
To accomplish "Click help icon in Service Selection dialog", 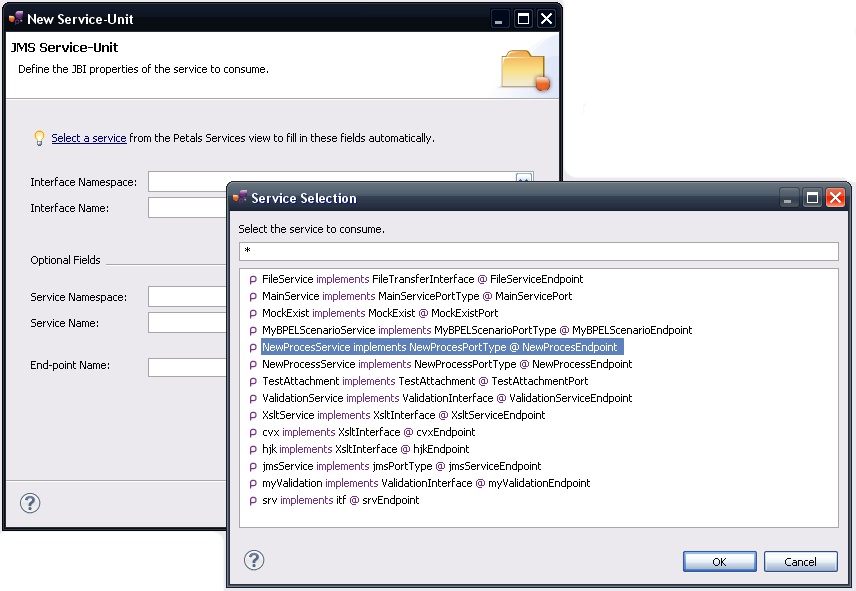I will pyautogui.click(x=254, y=560).
